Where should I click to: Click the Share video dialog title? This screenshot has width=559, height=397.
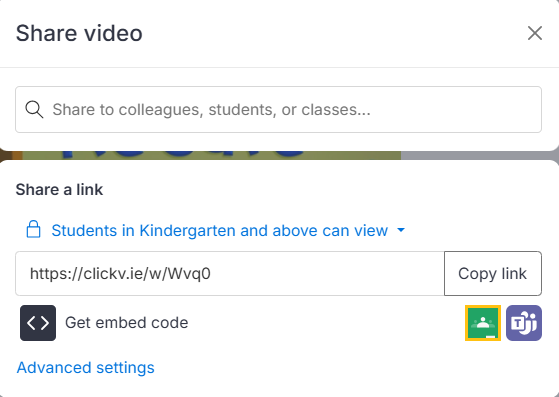(x=79, y=33)
